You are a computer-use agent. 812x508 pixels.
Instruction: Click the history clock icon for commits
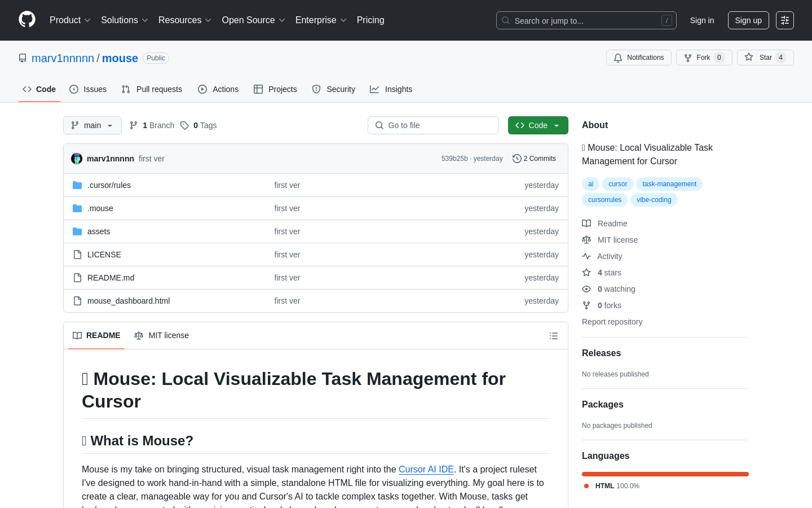pos(517,159)
